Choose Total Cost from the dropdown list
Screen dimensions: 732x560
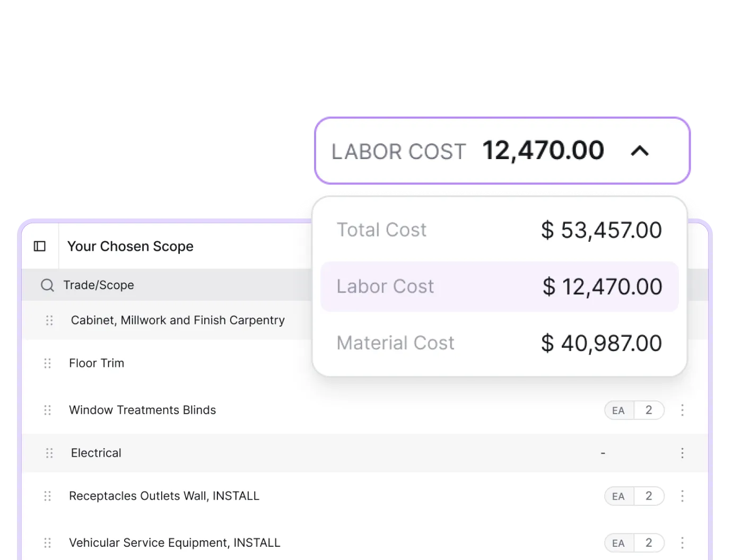(500, 230)
